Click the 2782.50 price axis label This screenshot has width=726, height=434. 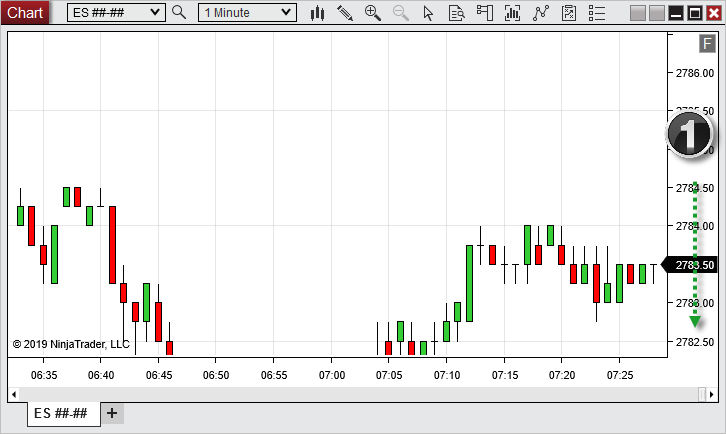pyautogui.click(x=695, y=342)
